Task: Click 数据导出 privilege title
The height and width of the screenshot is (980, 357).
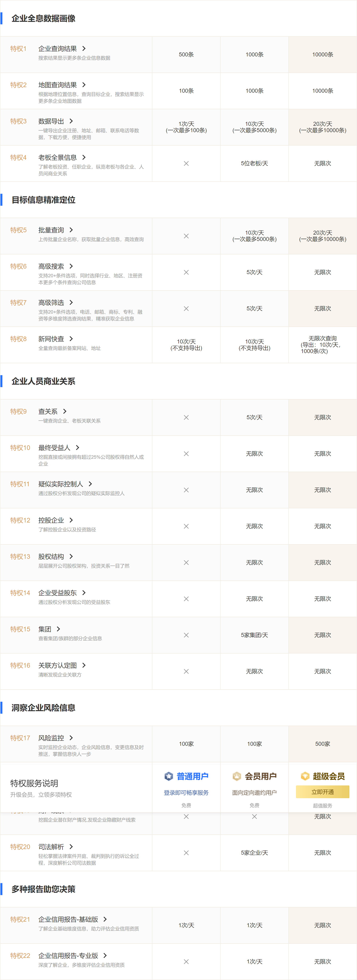Action: [x=51, y=121]
